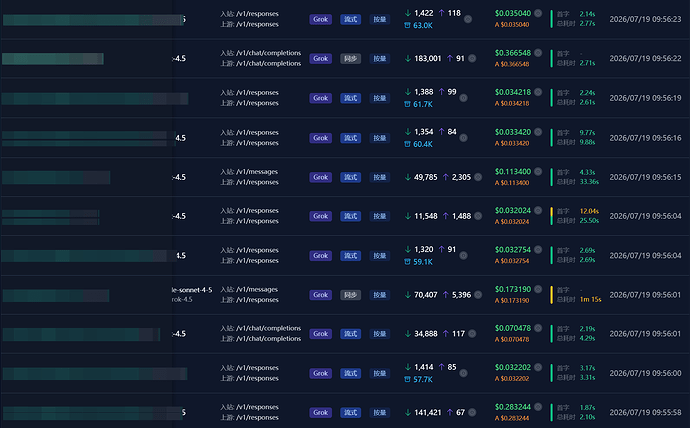The width and height of the screenshot is (690, 428).
Task: Click the upstream path /v1/chat/completions in the $0.070478 row
Action: (x=268, y=339)
